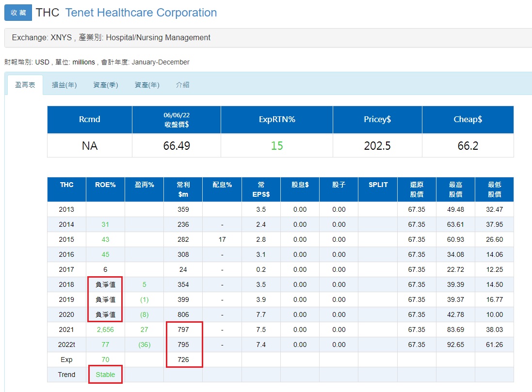Select the ExpRTN% header cell
The height and width of the screenshot is (392, 532).
point(277,119)
